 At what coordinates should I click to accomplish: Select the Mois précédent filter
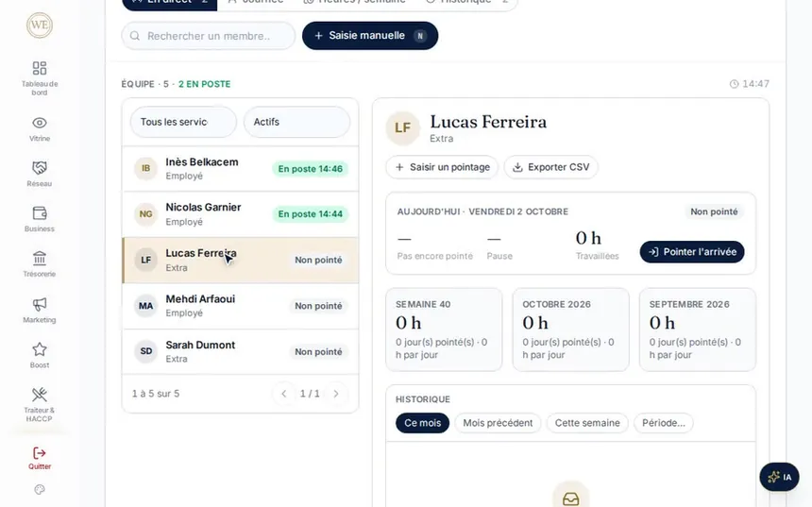(498, 423)
